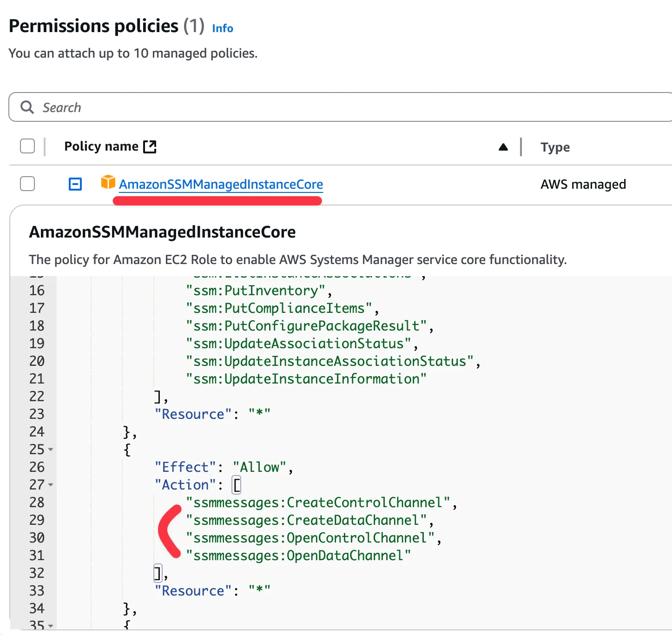Click the sort arrow in Policy name column
Viewport: 672px width, 635px height.
(x=503, y=147)
